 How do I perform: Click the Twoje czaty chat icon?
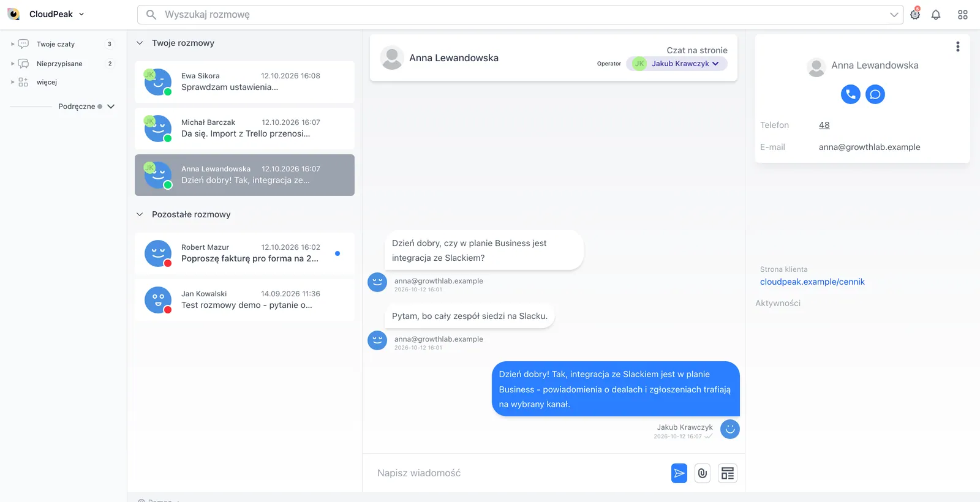(x=23, y=44)
